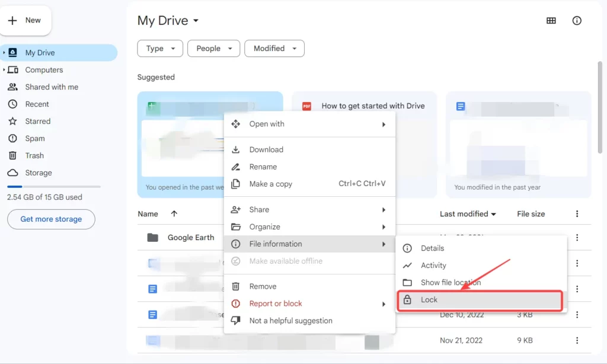Switch to grid layout view icon
The width and height of the screenshot is (607, 364).
pos(551,21)
